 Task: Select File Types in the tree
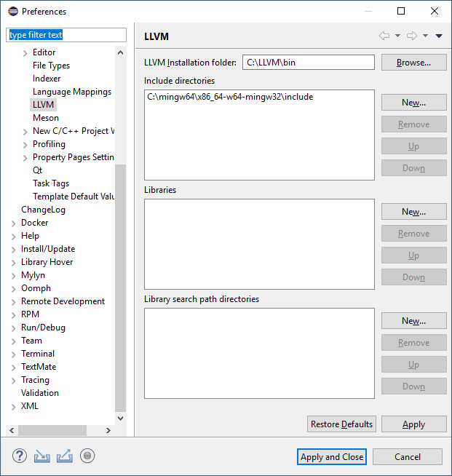[x=51, y=66]
